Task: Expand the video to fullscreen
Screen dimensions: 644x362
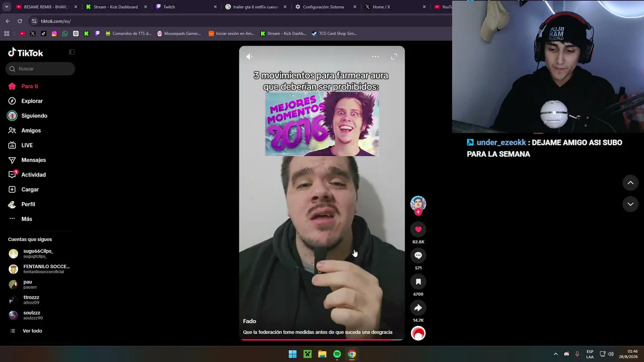Action: pos(394,57)
